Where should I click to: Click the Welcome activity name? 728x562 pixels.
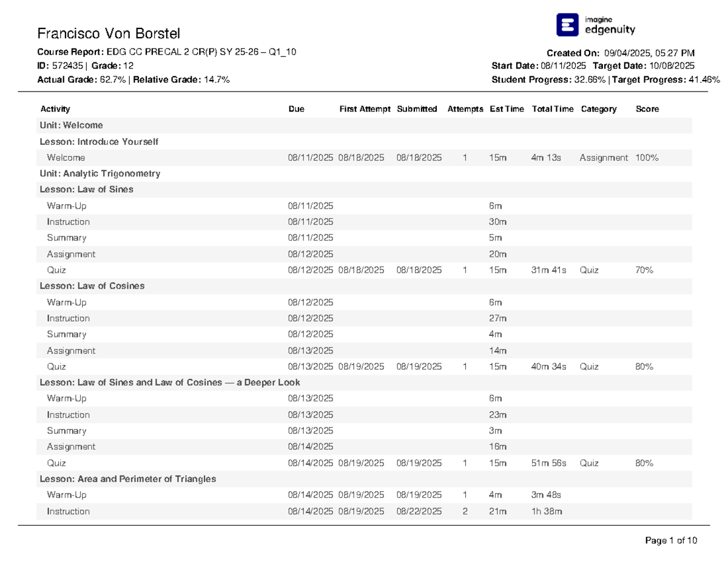pyautogui.click(x=66, y=158)
